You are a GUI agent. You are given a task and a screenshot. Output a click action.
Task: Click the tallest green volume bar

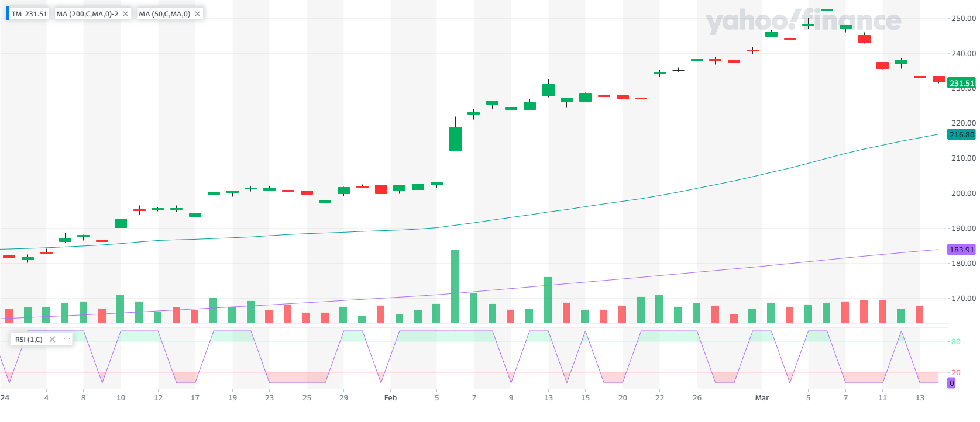(x=455, y=286)
